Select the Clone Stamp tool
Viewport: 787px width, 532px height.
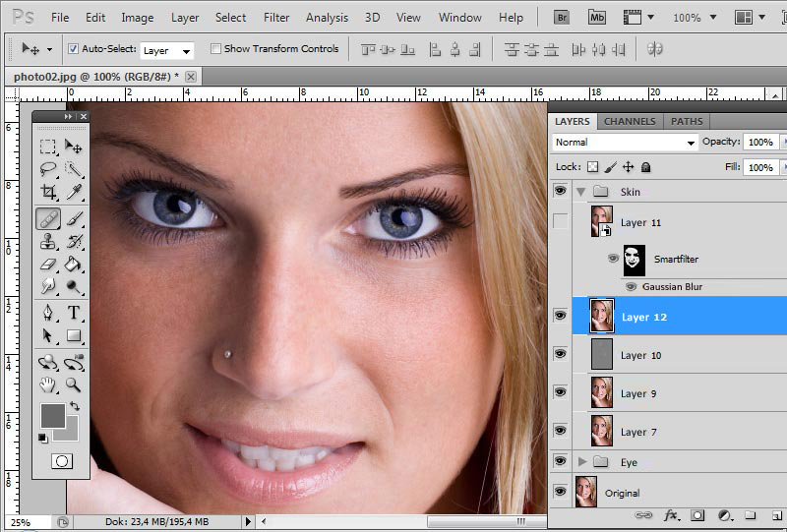click(x=47, y=241)
